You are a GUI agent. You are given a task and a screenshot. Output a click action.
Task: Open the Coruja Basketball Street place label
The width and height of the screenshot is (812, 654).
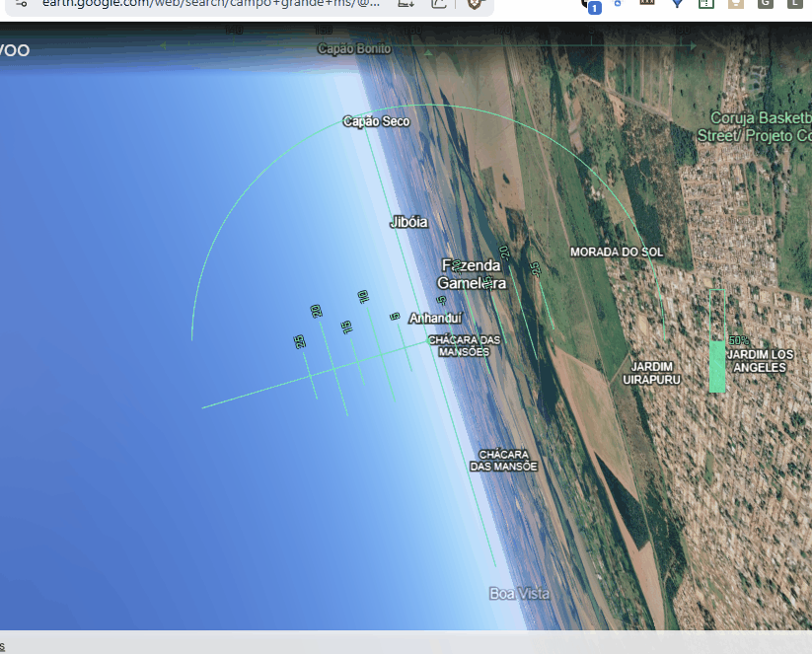[x=755, y=127]
